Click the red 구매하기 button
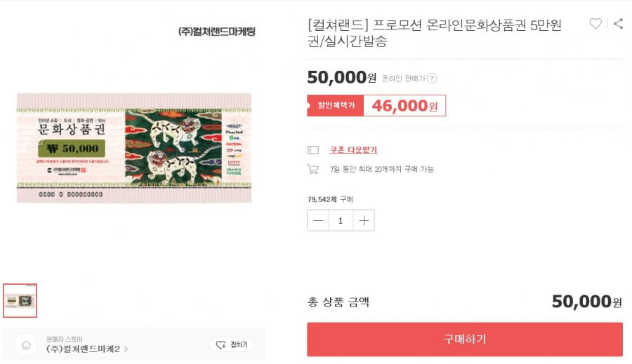Image resolution: width=632 pixels, height=364 pixels. pyautogui.click(x=465, y=339)
